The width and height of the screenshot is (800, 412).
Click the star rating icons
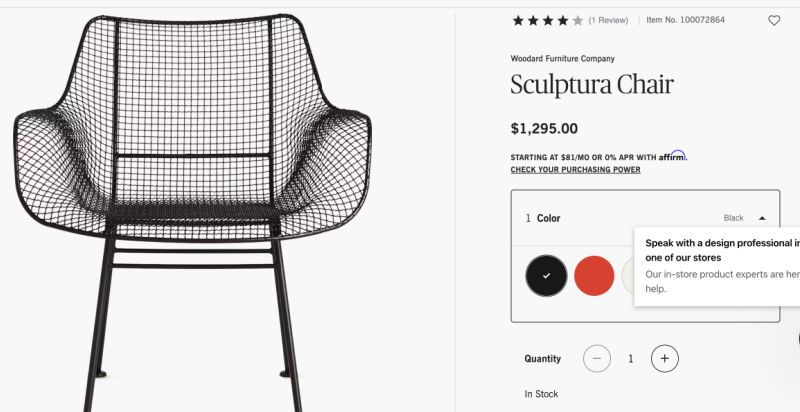pyautogui.click(x=547, y=20)
